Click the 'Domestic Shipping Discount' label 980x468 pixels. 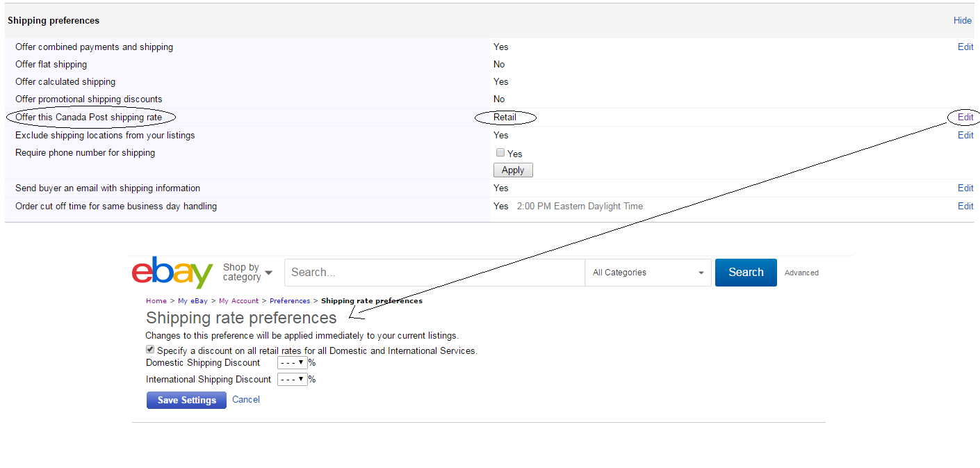(x=203, y=363)
